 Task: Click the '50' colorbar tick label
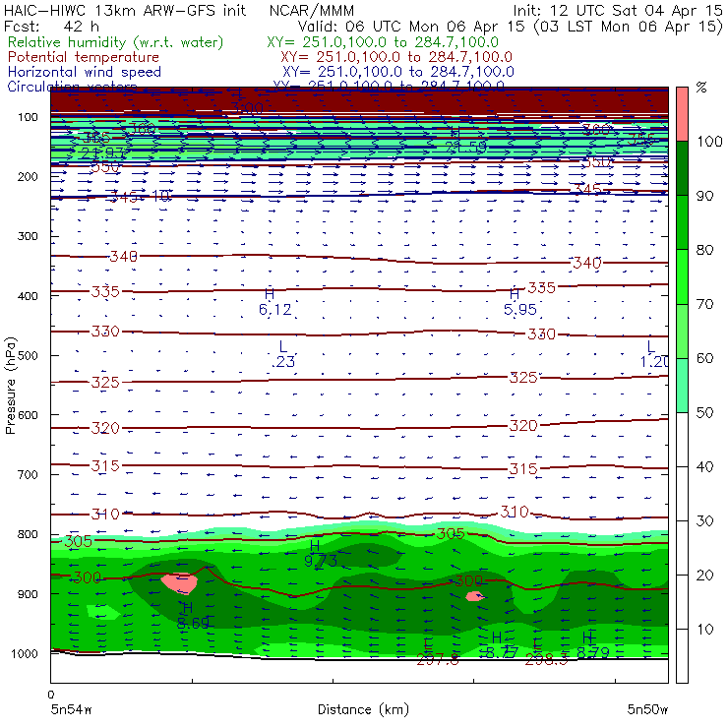(x=704, y=412)
